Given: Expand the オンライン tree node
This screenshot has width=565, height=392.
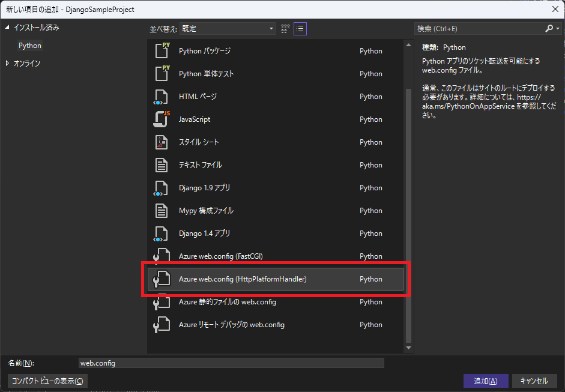Looking at the screenshot, I should (8, 64).
